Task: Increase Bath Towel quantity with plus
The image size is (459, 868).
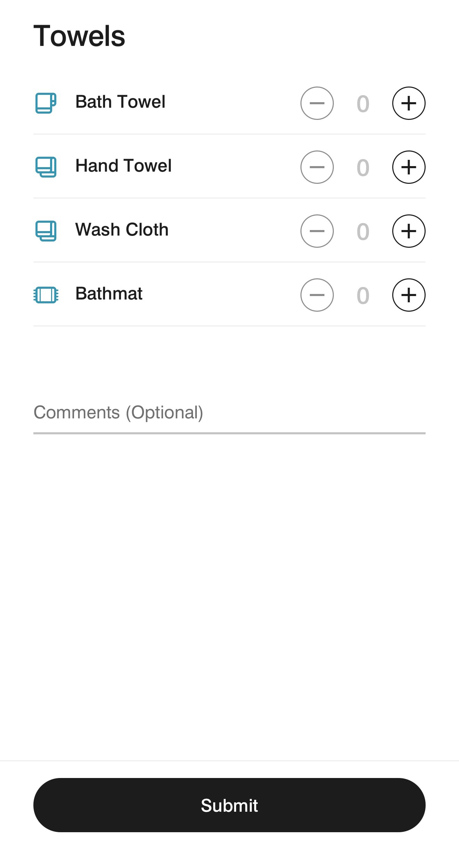Action: click(409, 103)
